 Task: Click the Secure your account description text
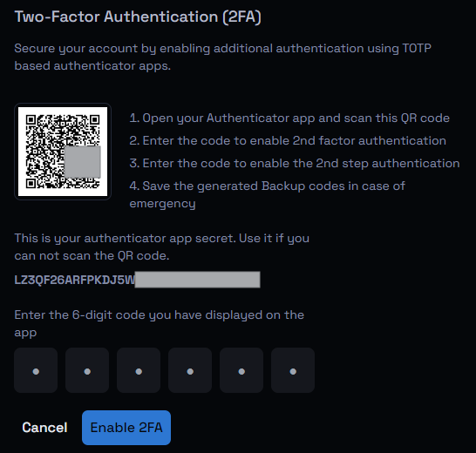pyautogui.click(x=223, y=57)
